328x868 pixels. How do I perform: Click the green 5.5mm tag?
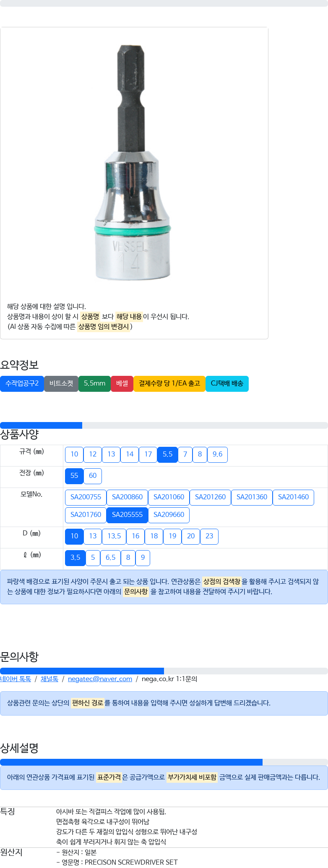(x=94, y=384)
